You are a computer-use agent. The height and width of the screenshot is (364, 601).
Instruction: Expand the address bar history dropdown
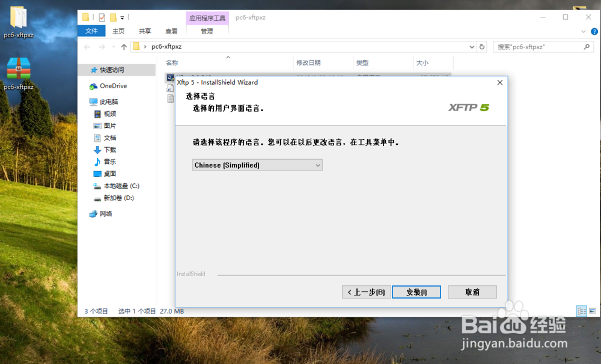(472, 47)
